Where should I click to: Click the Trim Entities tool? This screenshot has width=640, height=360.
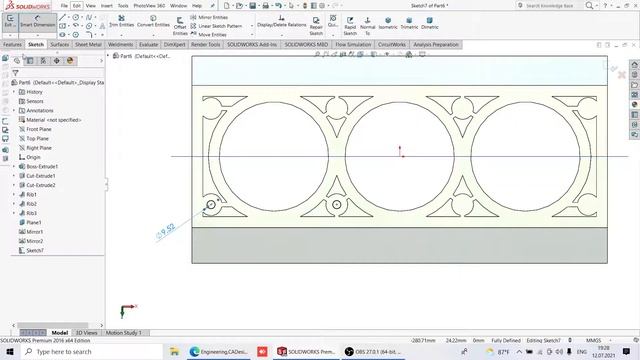(121, 21)
